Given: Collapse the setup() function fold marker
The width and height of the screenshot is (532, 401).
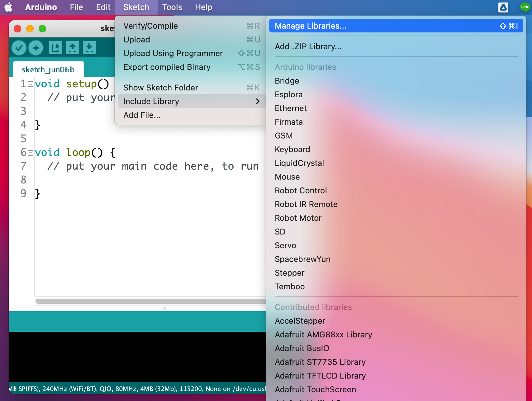Looking at the screenshot, I should point(31,84).
